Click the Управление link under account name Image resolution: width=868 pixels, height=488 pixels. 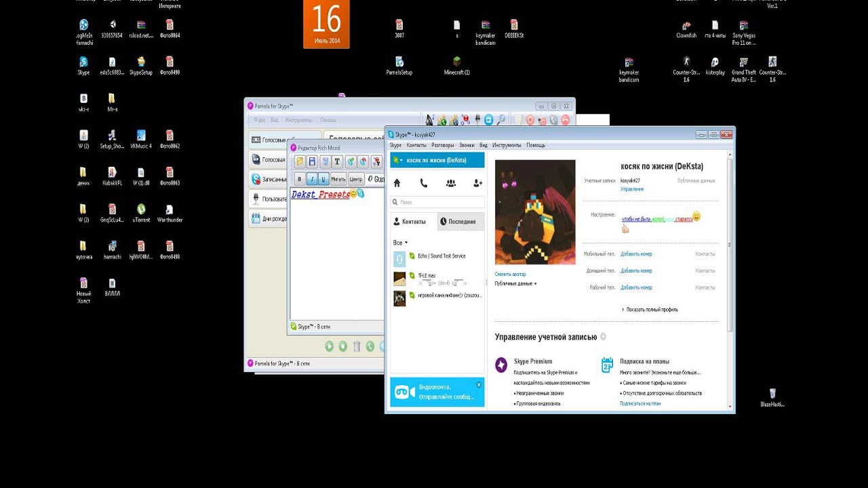click(x=632, y=189)
